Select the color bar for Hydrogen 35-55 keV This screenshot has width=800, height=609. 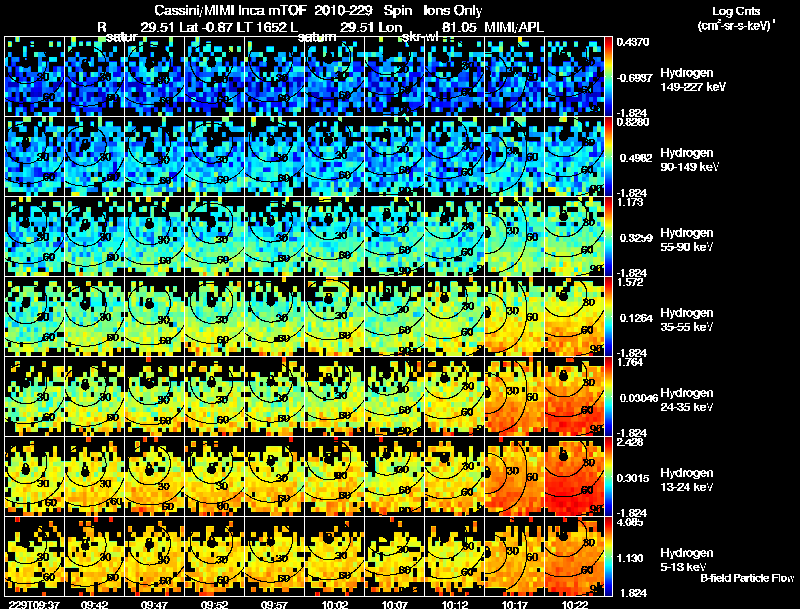pos(608,317)
